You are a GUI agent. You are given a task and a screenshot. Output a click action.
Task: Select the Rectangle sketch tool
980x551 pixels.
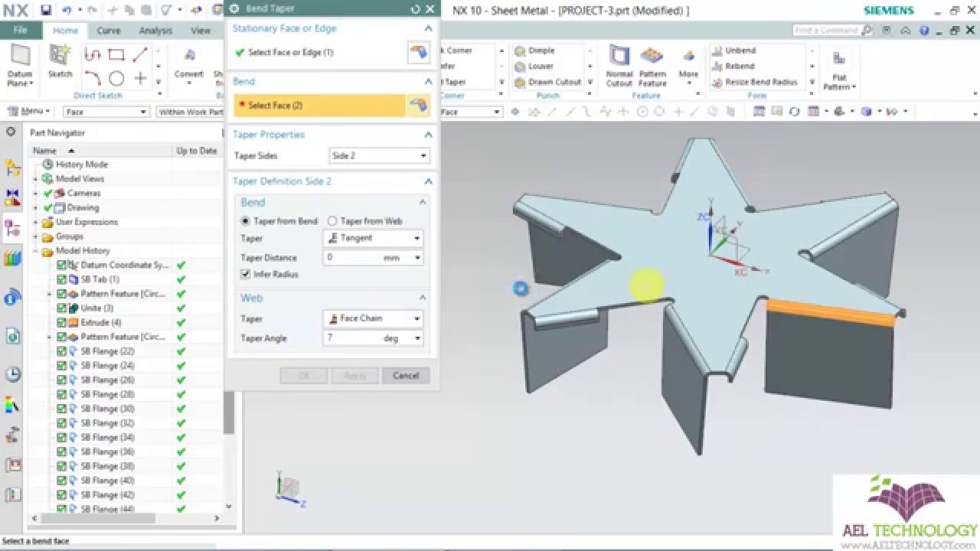pyautogui.click(x=116, y=54)
